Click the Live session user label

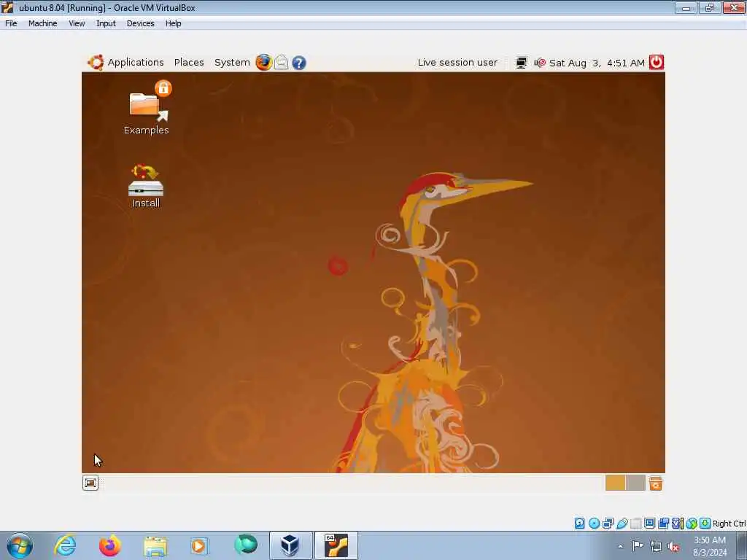457,63
